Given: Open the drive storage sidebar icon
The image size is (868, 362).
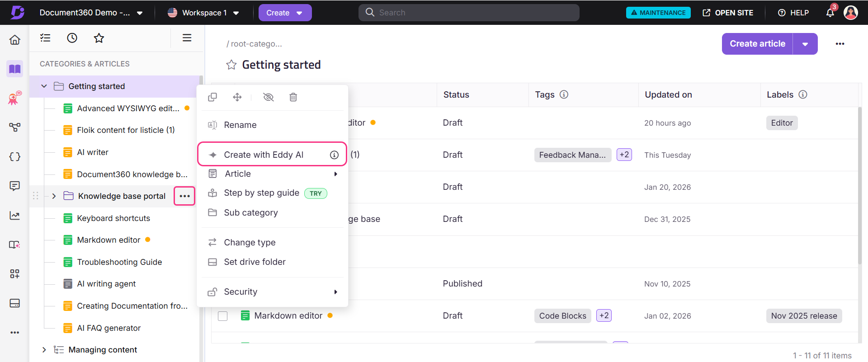Looking at the screenshot, I should (x=15, y=303).
